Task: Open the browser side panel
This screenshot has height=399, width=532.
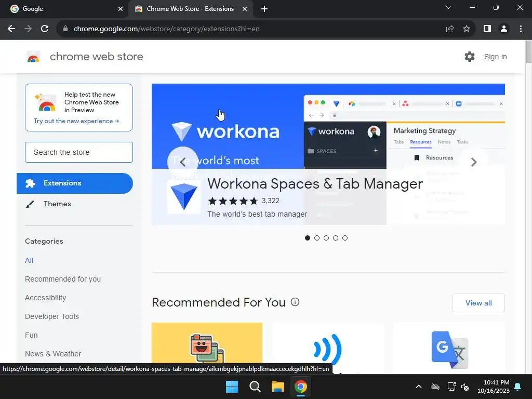Action: (x=487, y=29)
